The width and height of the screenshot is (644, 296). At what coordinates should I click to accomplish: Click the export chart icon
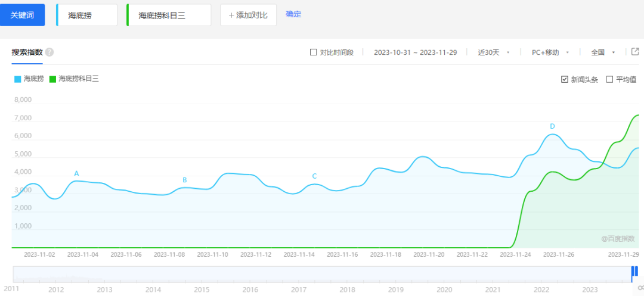click(x=635, y=52)
